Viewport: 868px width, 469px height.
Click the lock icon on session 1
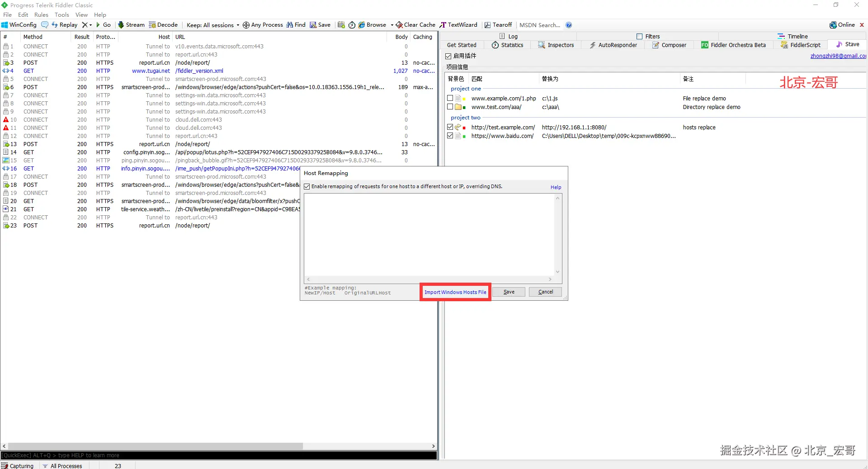click(6, 47)
